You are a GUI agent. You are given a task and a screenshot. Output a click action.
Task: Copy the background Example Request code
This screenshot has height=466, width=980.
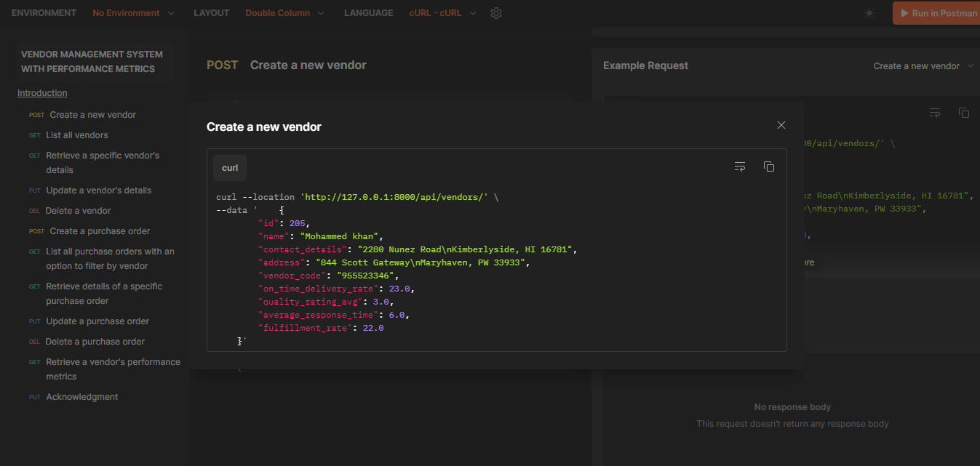(x=964, y=113)
